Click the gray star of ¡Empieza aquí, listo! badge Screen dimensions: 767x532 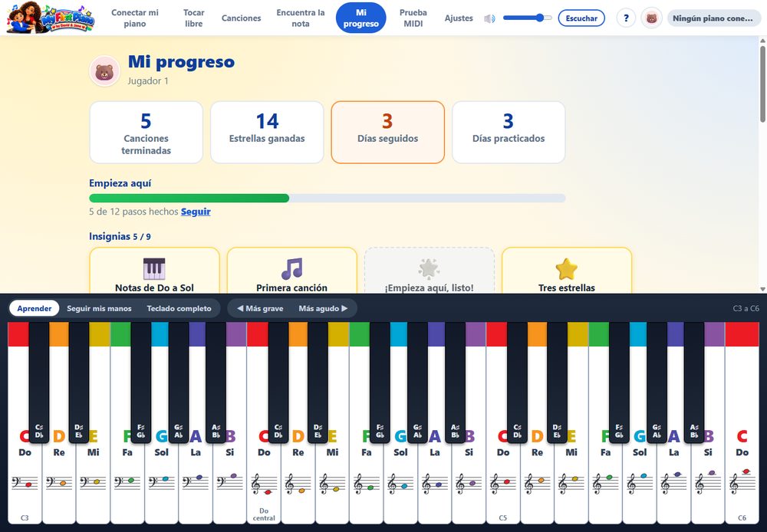tap(429, 268)
